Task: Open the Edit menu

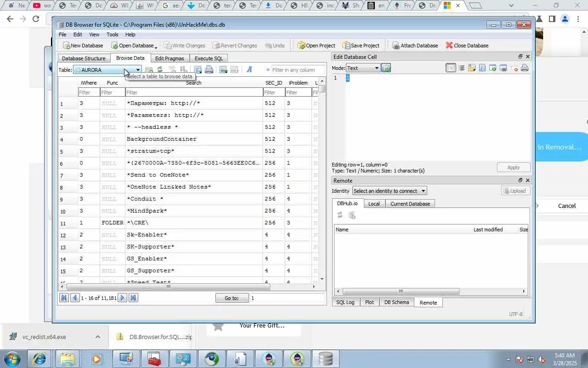Action: coord(78,34)
